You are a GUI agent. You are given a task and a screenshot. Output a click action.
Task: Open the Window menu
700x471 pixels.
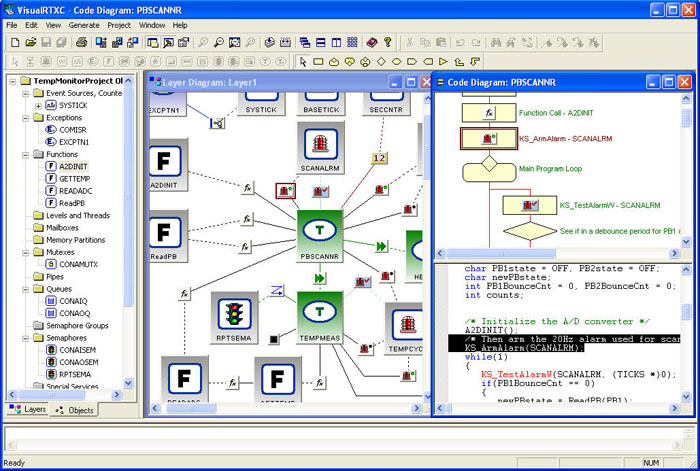click(x=152, y=25)
